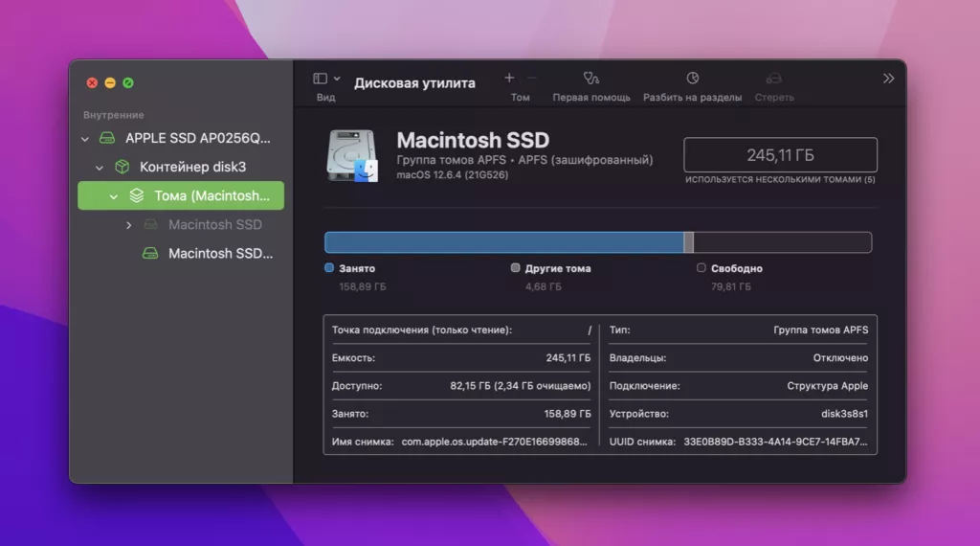Select APPLE SSD AP0256Q drive icon

click(x=107, y=138)
